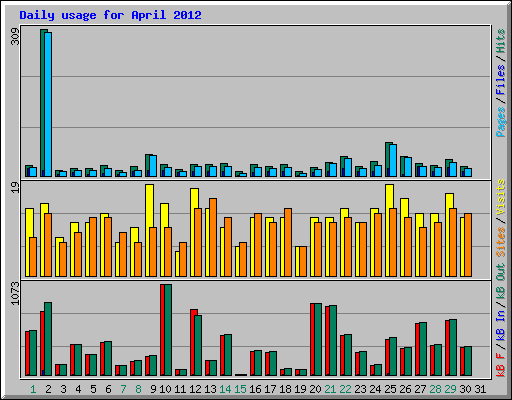The image size is (512, 400).
Task: Click the orange Sites bar for April 30
Action: [468, 245]
